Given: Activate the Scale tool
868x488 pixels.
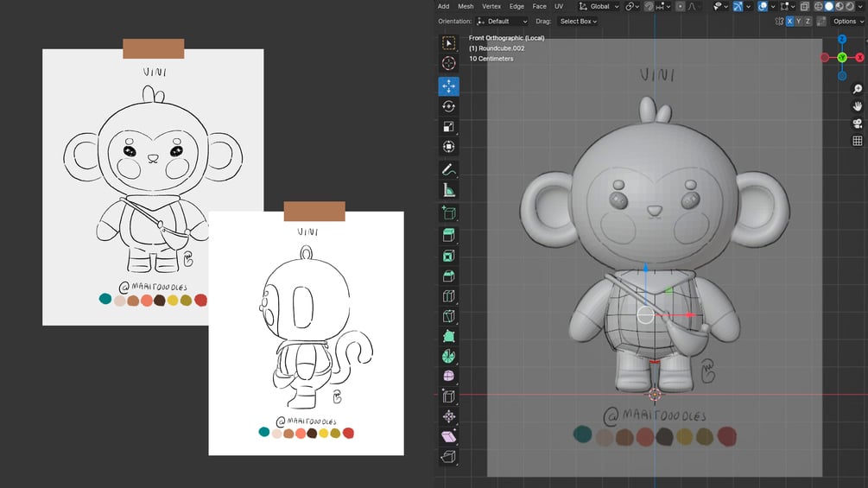Looking at the screenshot, I should 448,126.
